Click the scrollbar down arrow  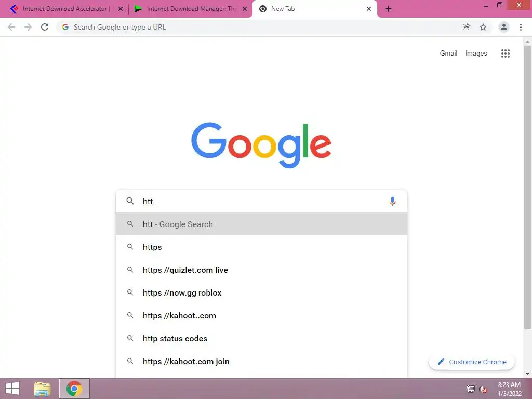pos(527,374)
